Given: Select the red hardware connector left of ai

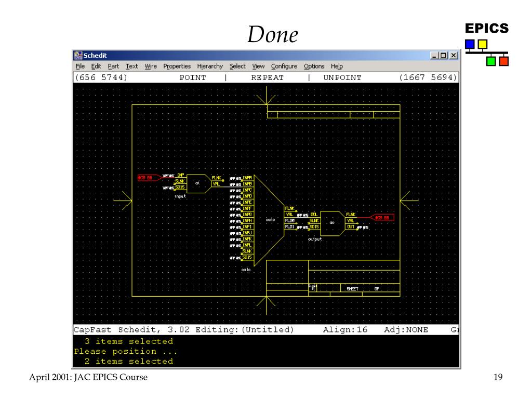Looking at the screenshot, I should coord(150,178).
